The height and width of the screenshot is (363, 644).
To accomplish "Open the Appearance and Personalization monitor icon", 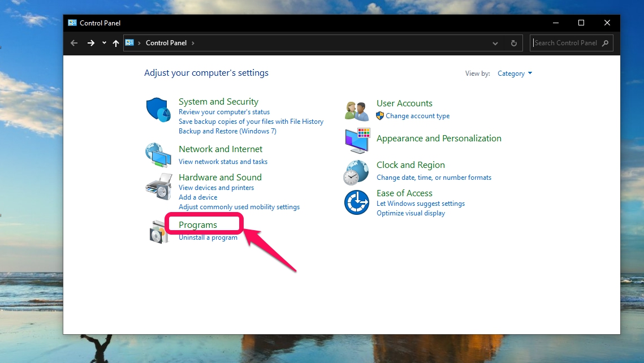I will click(357, 140).
